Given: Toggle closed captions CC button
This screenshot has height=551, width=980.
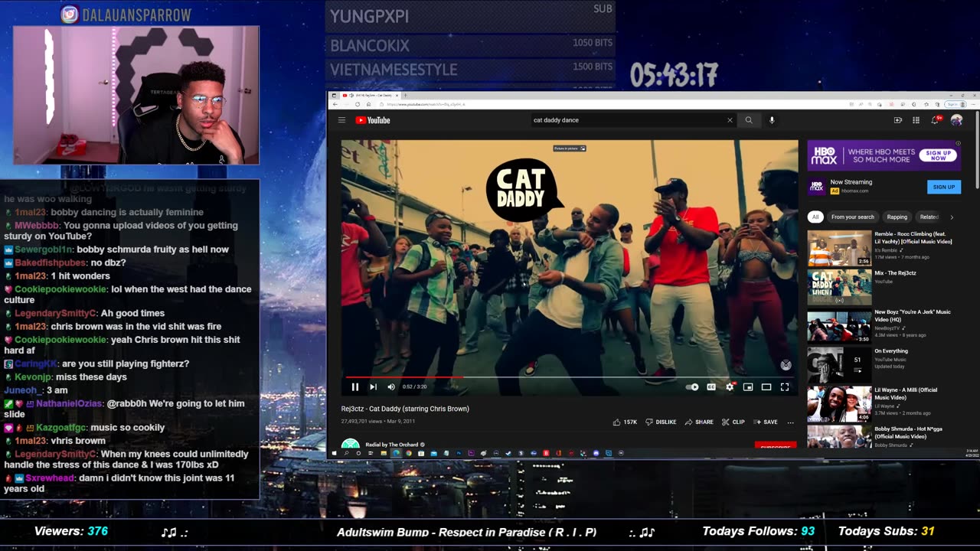Looking at the screenshot, I should click(x=711, y=387).
